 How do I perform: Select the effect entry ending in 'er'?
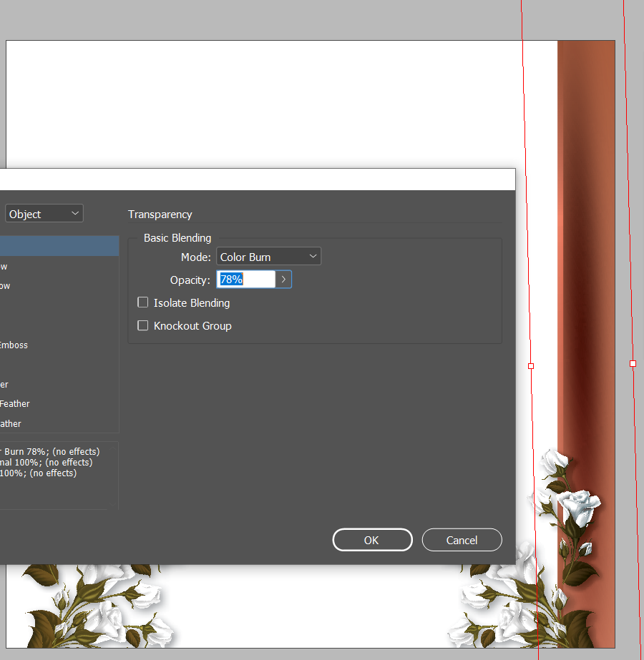pos(4,384)
